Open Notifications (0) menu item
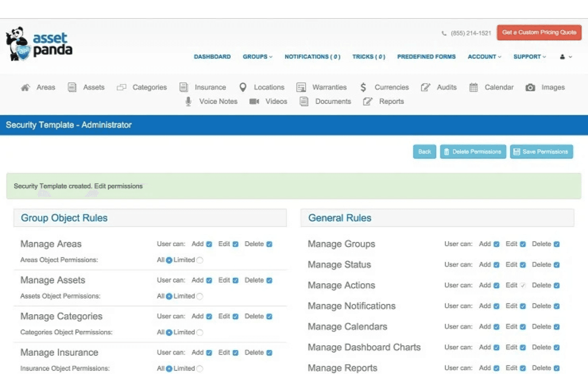 tap(312, 57)
